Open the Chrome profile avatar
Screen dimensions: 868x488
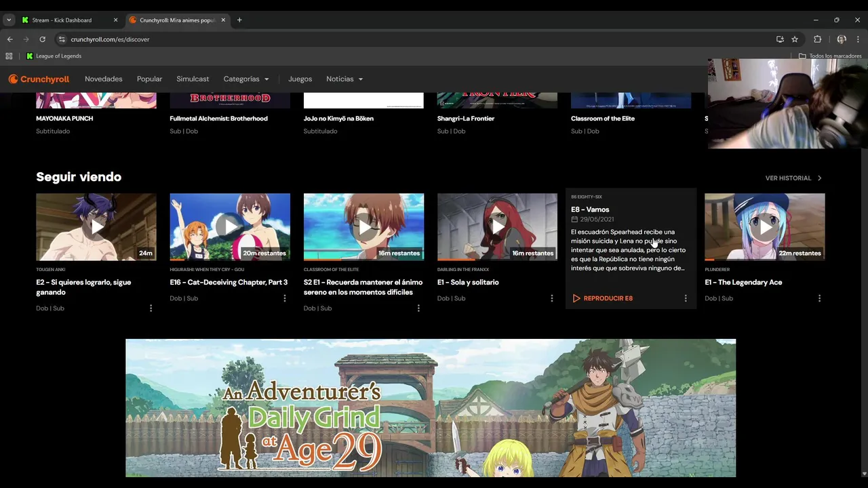(x=842, y=39)
